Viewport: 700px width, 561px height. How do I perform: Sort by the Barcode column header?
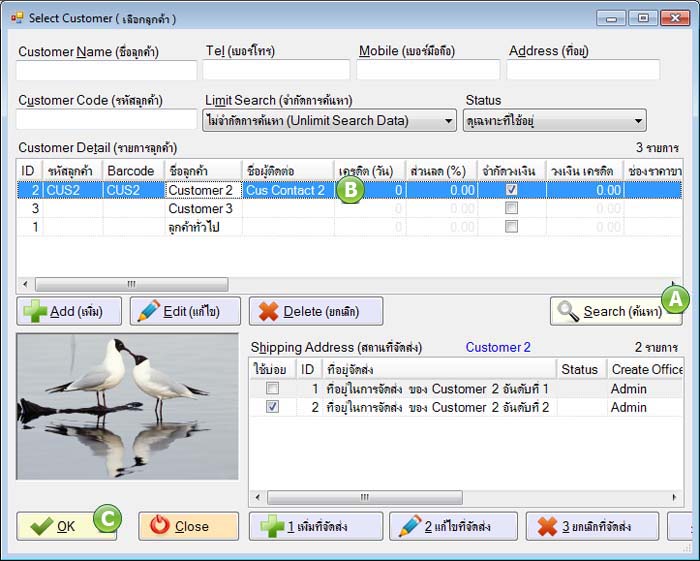click(x=131, y=170)
